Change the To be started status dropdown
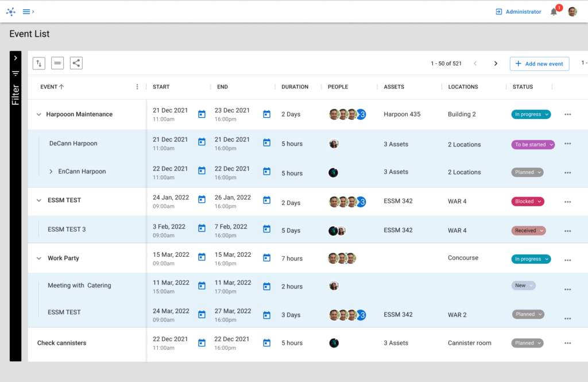The height and width of the screenshot is (382, 588). pos(533,145)
